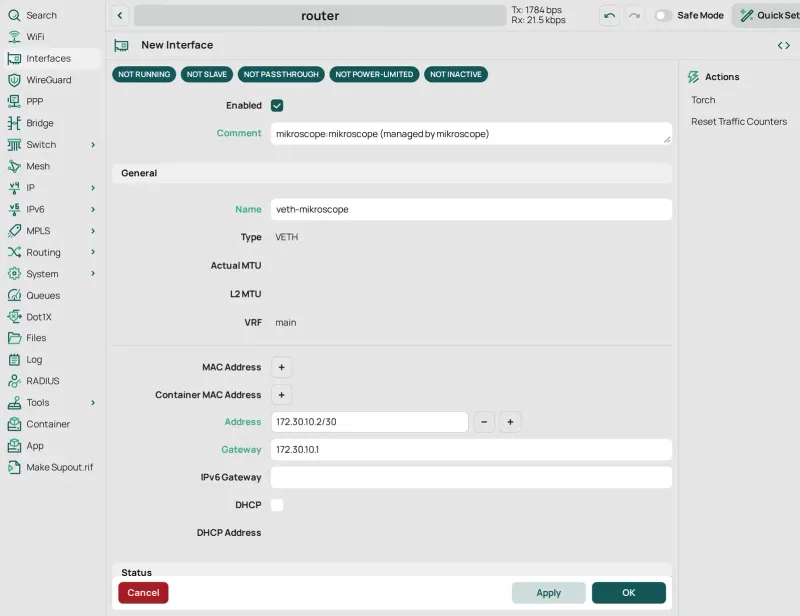Add a MAC Address with plus button
Viewport: 800px width, 616px height.
[x=281, y=367]
